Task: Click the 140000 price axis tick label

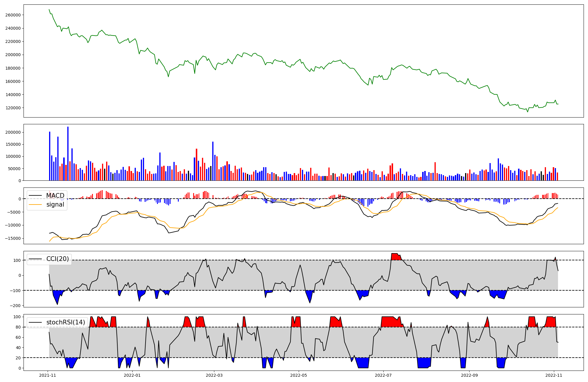Action: (x=13, y=95)
